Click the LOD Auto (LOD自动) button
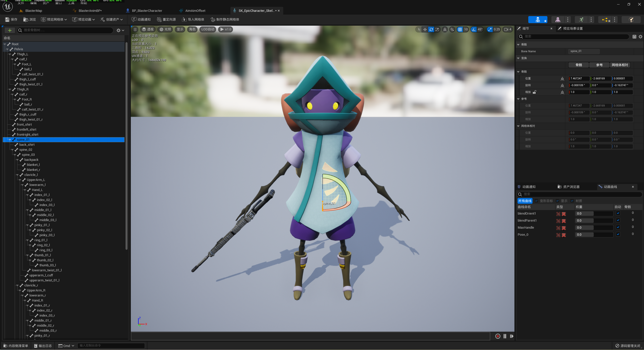 208,29
